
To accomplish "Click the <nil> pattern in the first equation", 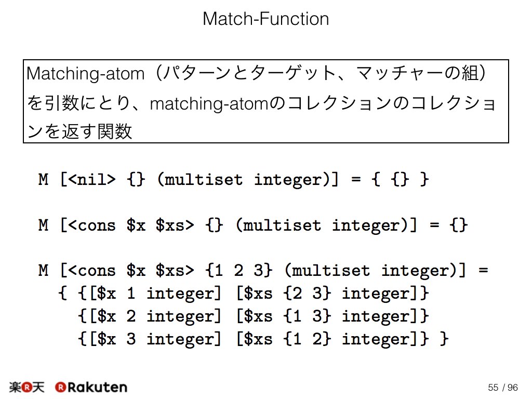I will [x=92, y=179].
